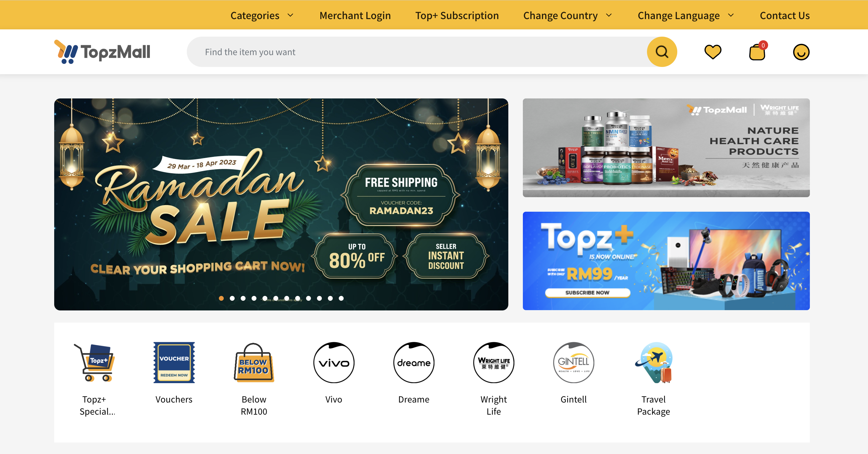The image size is (868, 454).
Task: Open the wishlist heart icon
Action: 713,52
